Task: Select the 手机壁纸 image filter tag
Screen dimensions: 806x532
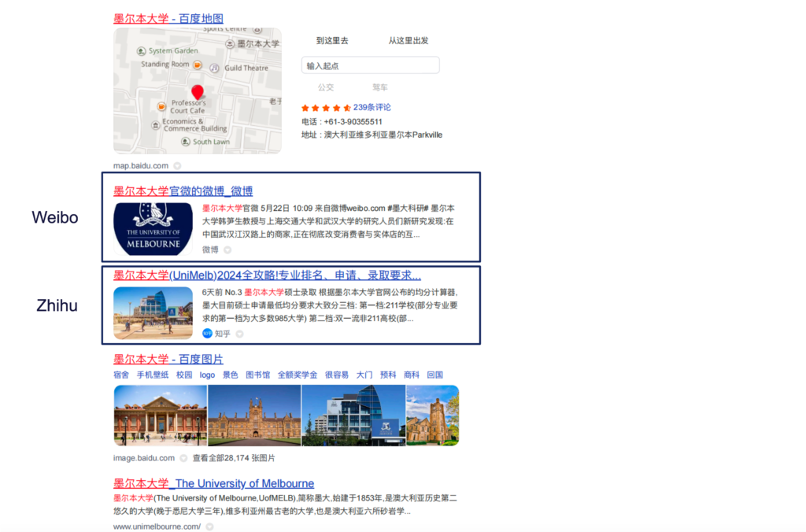Action: click(x=153, y=375)
